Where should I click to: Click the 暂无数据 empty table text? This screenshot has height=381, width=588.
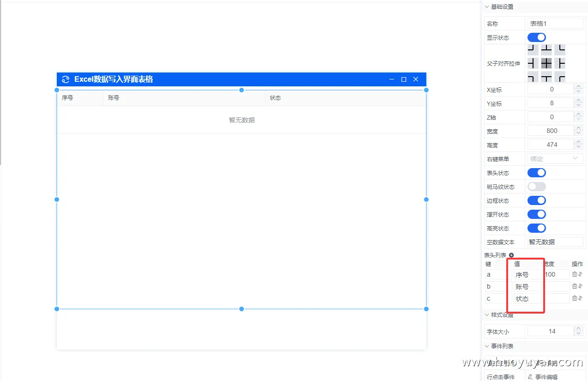tap(242, 120)
